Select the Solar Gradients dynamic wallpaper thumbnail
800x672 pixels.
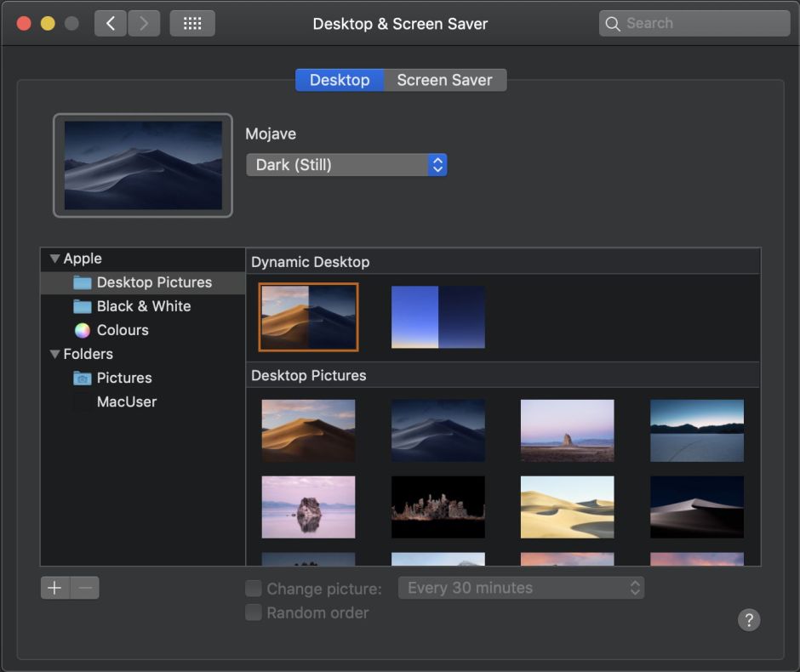pyautogui.click(x=437, y=316)
